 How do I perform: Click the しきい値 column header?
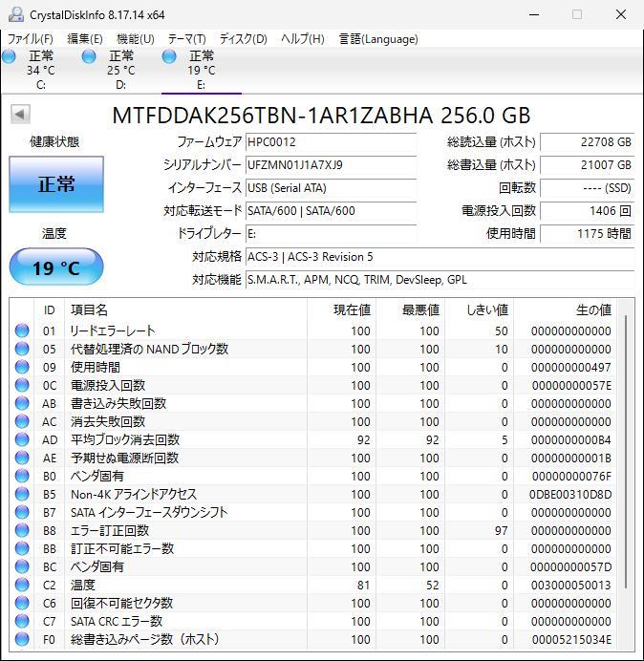(479, 309)
